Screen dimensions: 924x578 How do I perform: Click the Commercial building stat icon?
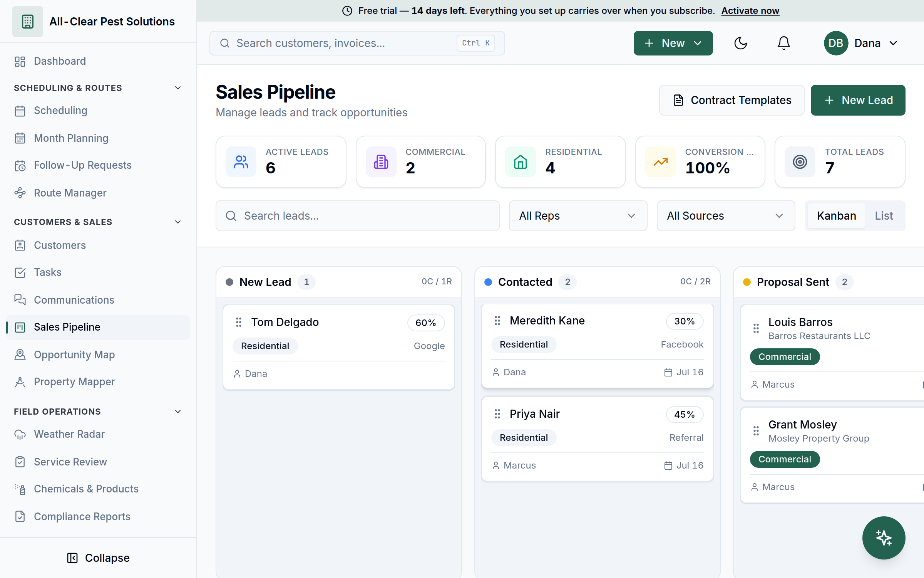tap(381, 162)
